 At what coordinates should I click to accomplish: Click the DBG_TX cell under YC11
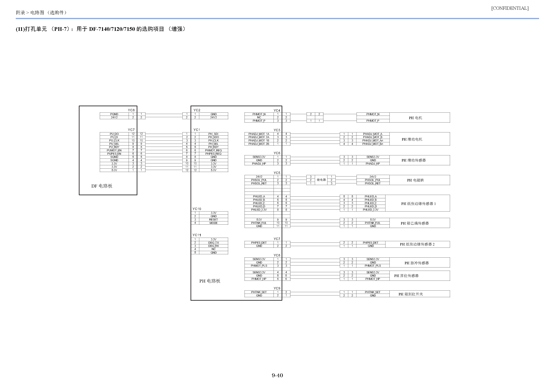point(214,243)
